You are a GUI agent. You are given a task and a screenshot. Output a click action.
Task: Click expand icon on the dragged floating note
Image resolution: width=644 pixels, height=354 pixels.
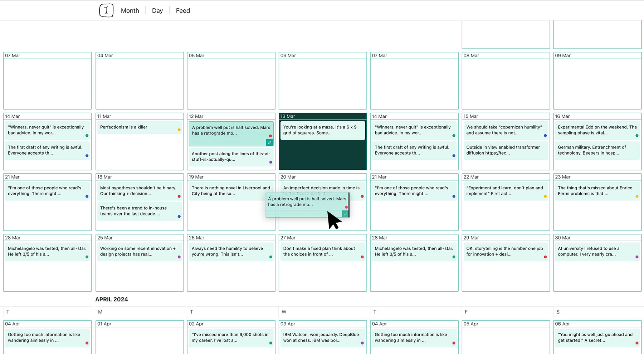coord(345,214)
